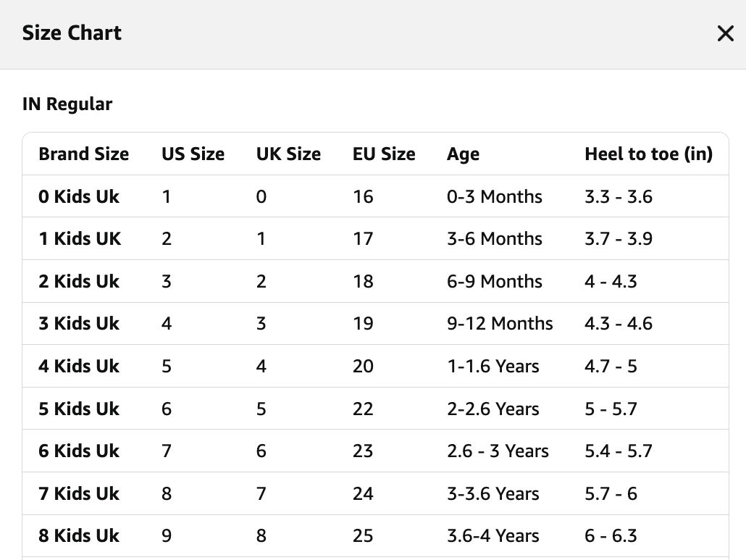Close the Size Chart dialog
746x560 pixels.
coord(725,33)
